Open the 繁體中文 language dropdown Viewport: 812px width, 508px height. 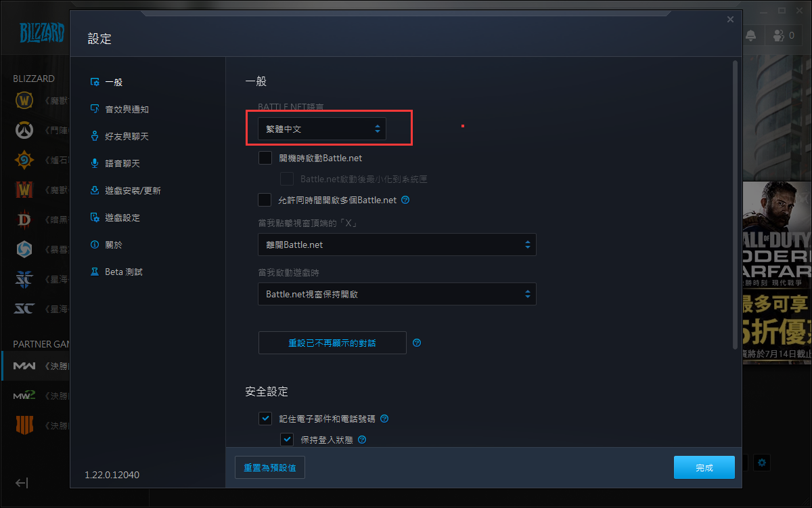click(322, 129)
